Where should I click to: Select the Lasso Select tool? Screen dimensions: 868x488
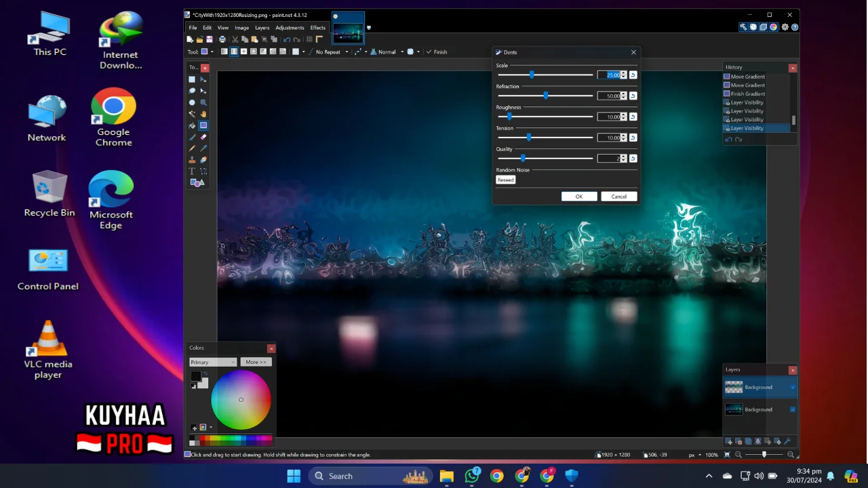(x=192, y=91)
